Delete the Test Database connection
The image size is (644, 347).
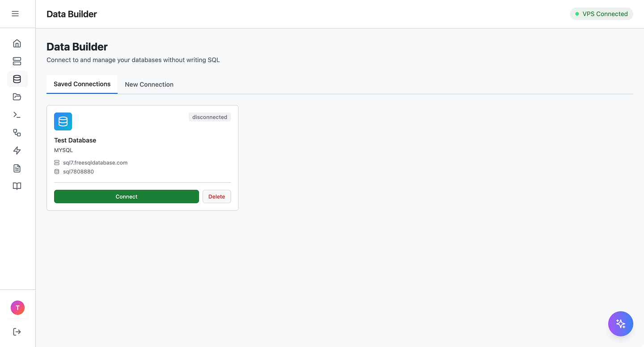click(216, 196)
